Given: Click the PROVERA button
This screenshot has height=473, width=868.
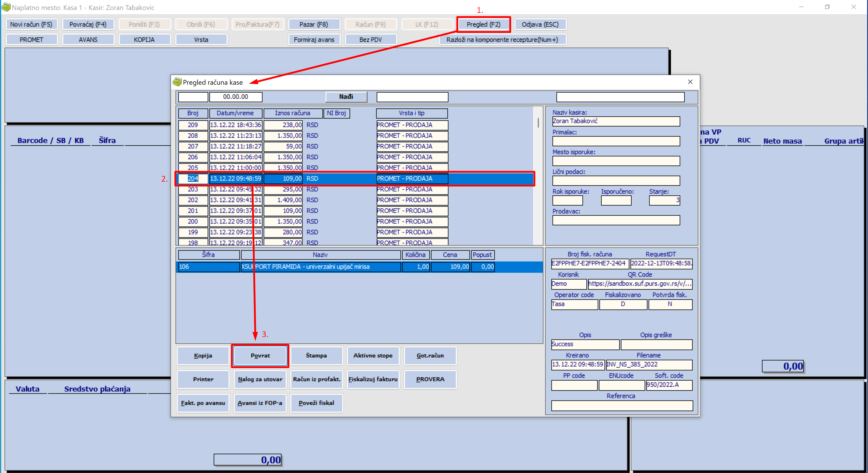Looking at the screenshot, I should point(430,379).
